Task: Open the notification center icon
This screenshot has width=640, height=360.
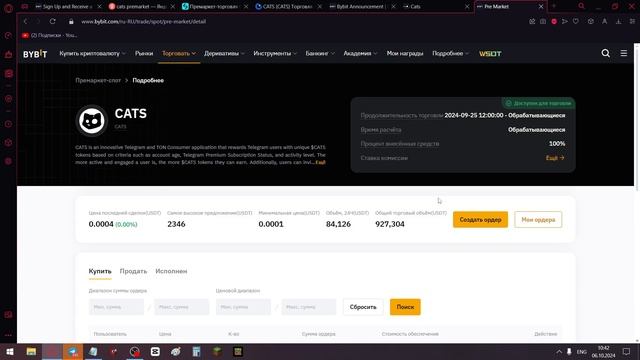Action: (627, 351)
